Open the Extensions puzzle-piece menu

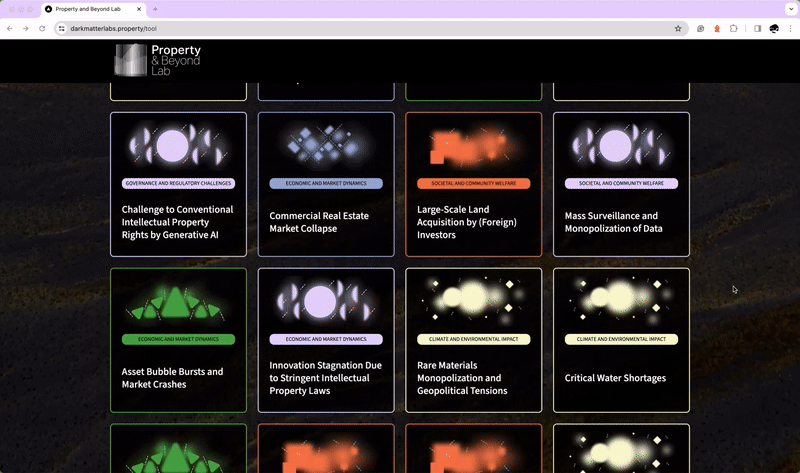pyautogui.click(x=734, y=29)
